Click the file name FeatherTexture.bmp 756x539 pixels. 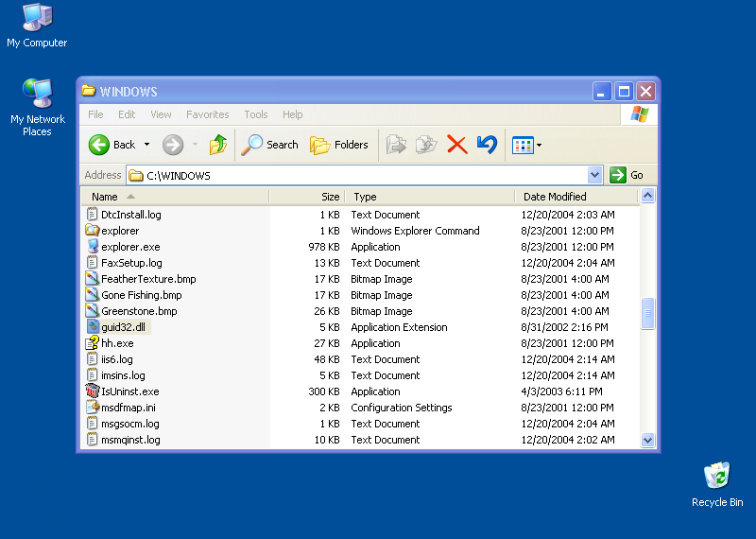click(148, 279)
